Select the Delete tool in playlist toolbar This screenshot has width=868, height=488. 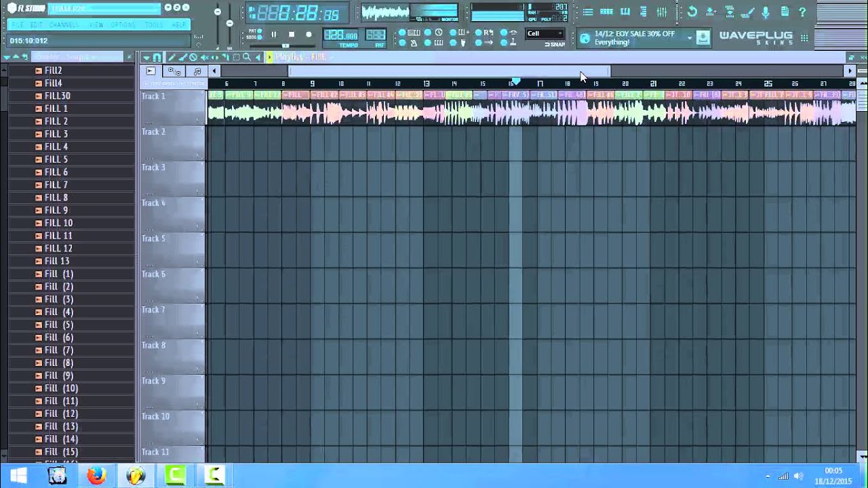pyautogui.click(x=193, y=58)
